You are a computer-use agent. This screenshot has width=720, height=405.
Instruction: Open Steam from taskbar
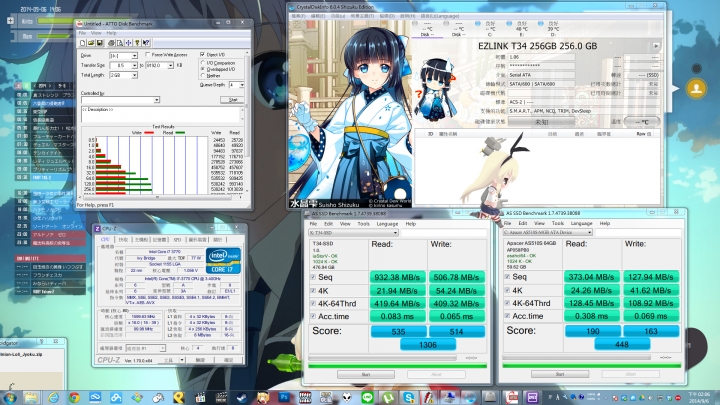[x=242, y=397]
